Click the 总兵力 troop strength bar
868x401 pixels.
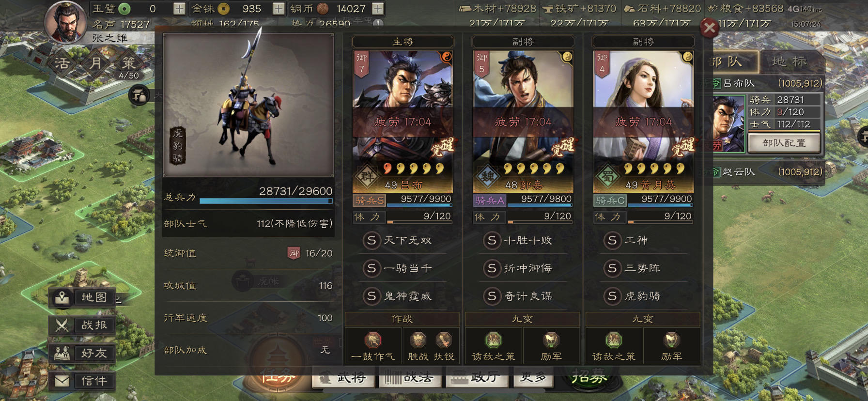pyautogui.click(x=266, y=200)
